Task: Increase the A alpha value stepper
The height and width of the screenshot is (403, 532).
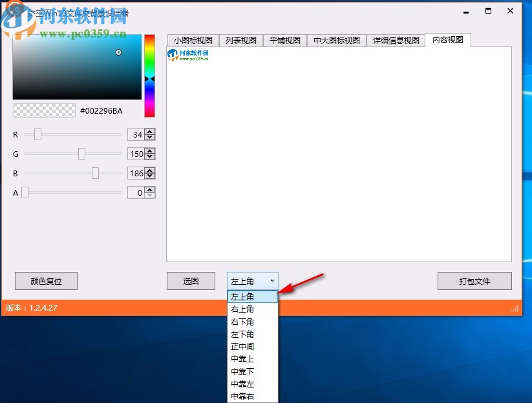Action: (x=149, y=189)
